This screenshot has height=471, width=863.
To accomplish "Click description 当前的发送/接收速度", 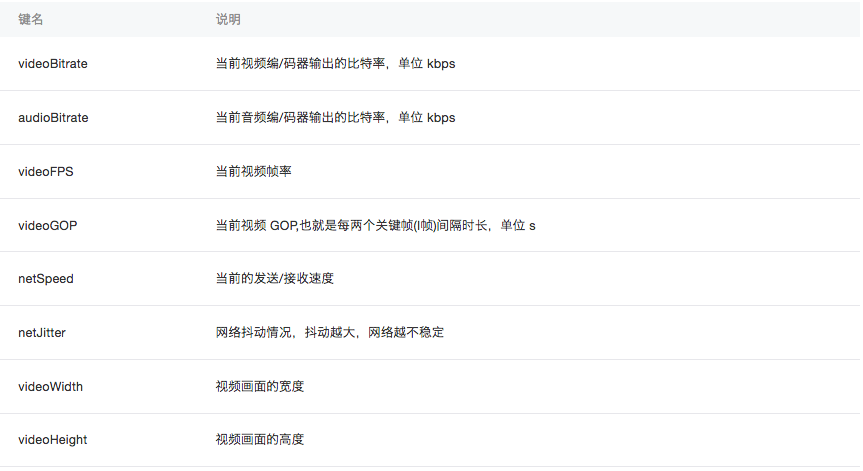I will point(275,279).
